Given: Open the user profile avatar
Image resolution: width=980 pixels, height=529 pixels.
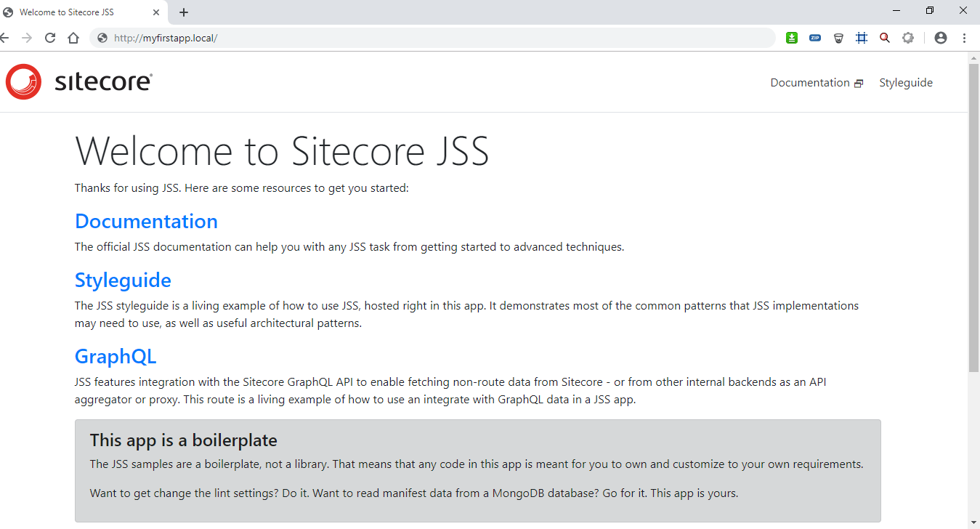Looking at the screenshot, I should click(941, 38).
